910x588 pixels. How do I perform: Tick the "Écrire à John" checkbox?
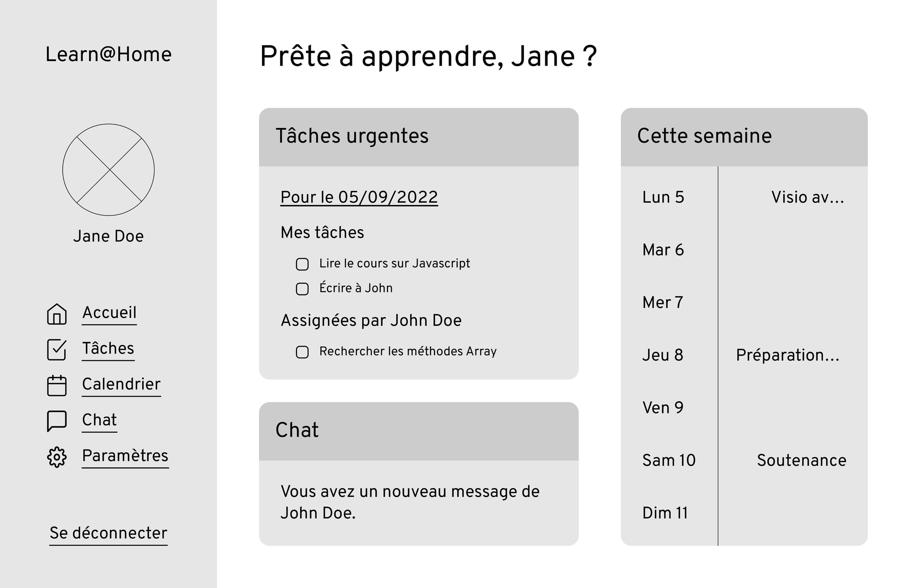(x=302, y=289)
